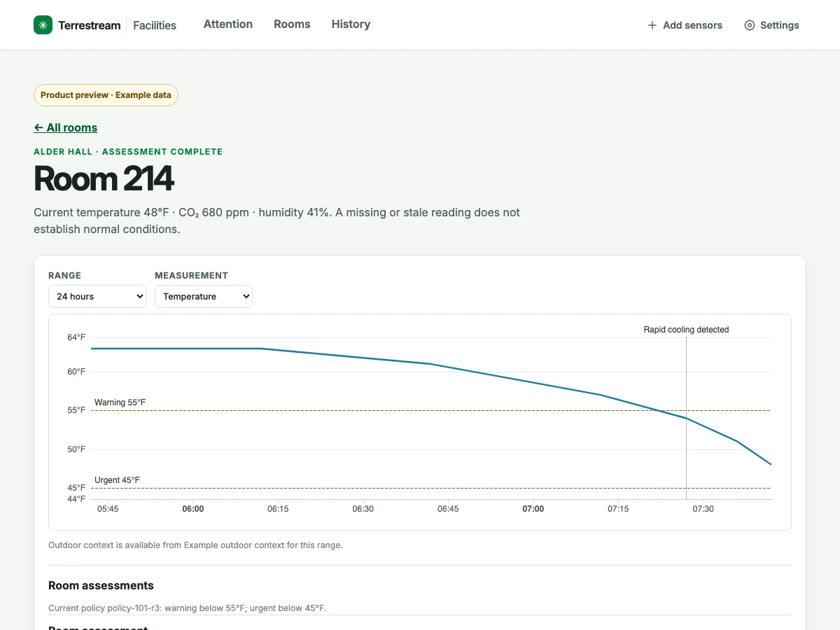Go to the History tab

351,24
